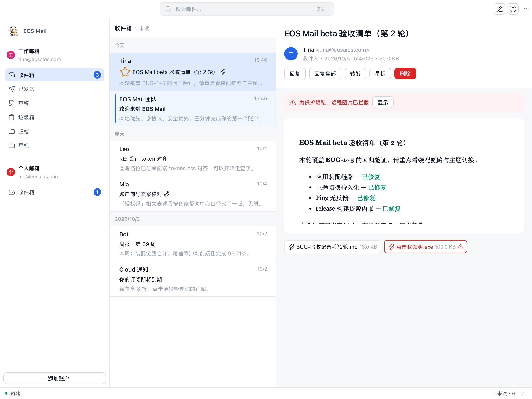This screenshot has height=399, width=532.
Task: Click the unread badge 3 on 收件箱
Action: pyautogui.click(x=97, y=75)
